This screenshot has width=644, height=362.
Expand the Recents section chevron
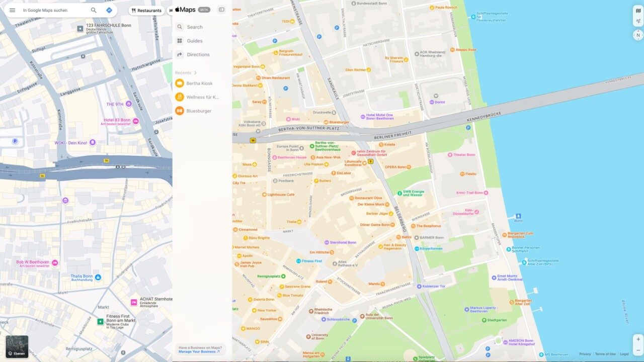pos(195,73)
